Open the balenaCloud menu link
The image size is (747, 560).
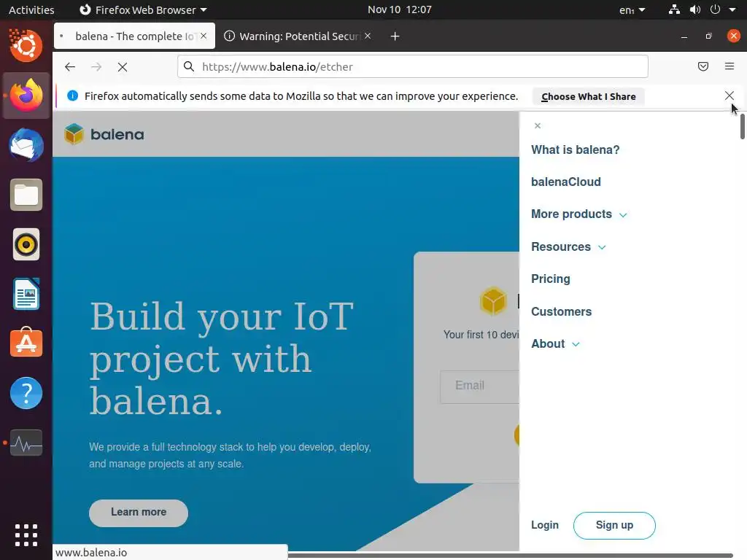(566, 182)
